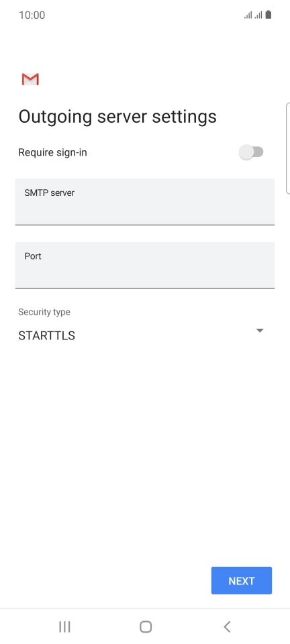Tap the first SIM signal strength icon

pyautogui.click(x=248, y=15)
